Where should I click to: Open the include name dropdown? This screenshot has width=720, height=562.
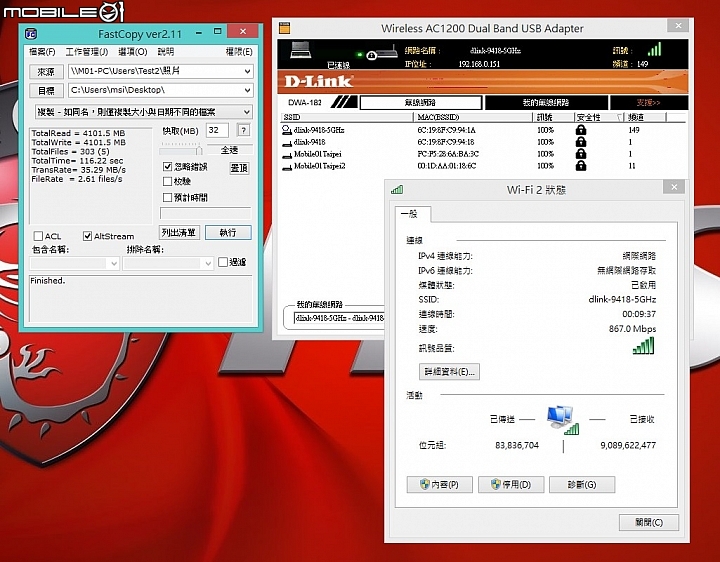[114, 264]
